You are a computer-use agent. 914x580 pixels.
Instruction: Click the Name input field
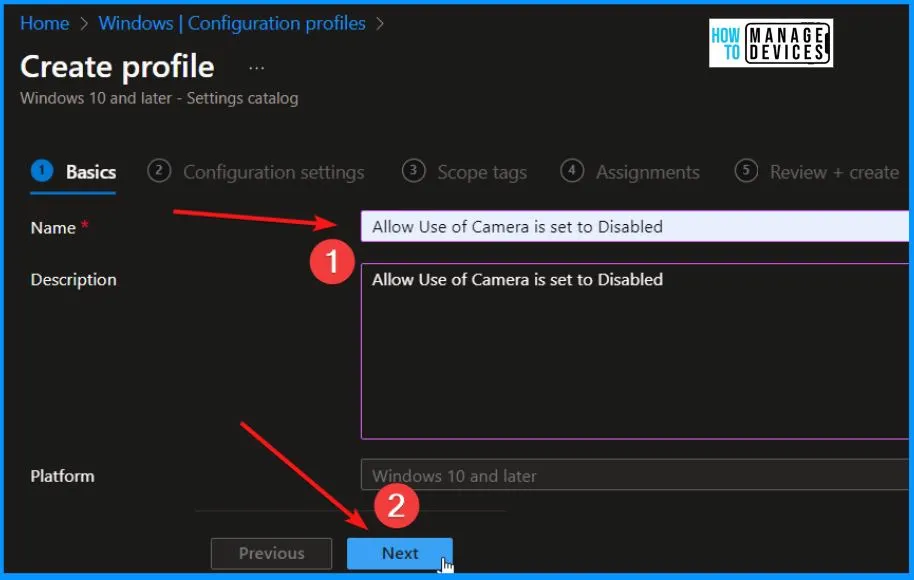(635, 226)
